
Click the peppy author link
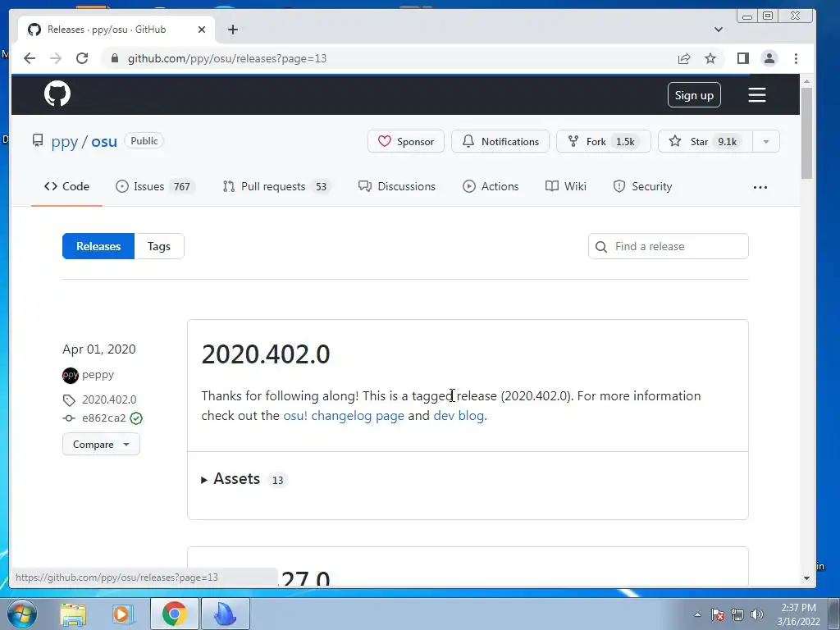[98, 375]
